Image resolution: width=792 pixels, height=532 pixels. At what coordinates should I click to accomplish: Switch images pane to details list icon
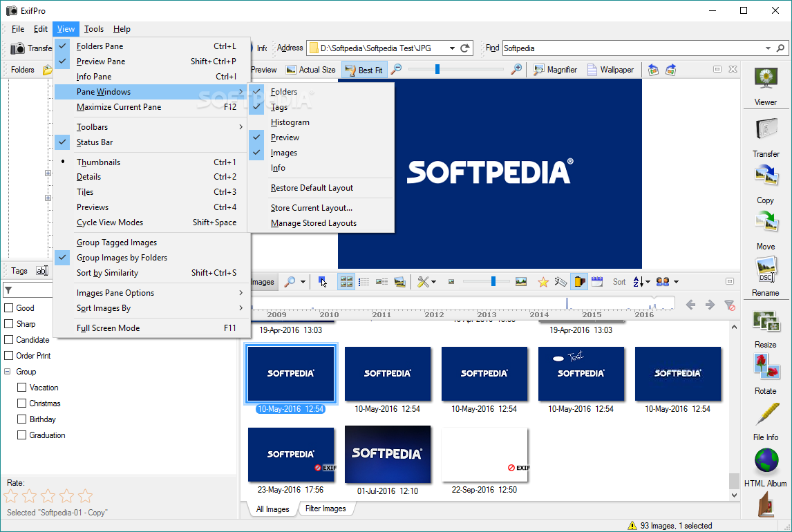click(364, 282)
